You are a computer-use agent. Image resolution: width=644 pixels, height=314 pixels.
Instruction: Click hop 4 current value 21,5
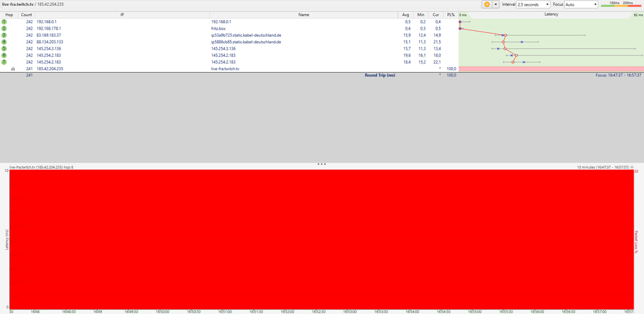tap(438, 42)
